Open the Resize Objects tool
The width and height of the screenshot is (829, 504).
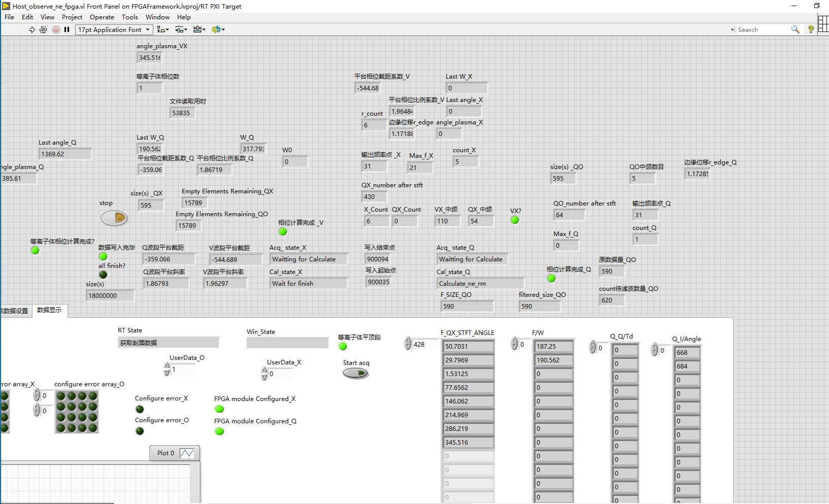point(199,30)
